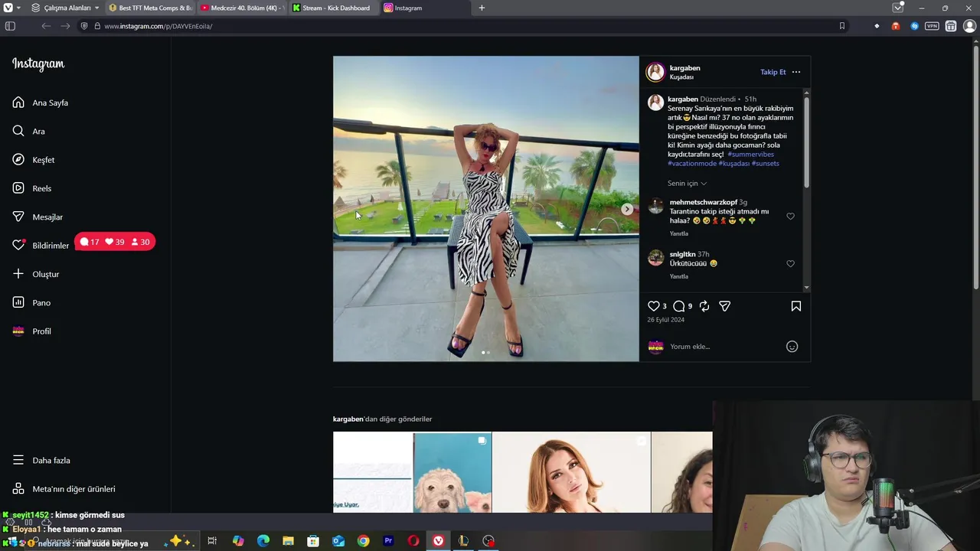Open post options three-dot menu
Screen dimensions: 980x551
click(796, 72)
